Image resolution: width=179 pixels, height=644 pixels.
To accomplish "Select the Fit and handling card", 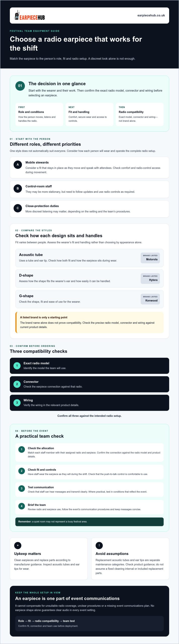I will [89, 114].
